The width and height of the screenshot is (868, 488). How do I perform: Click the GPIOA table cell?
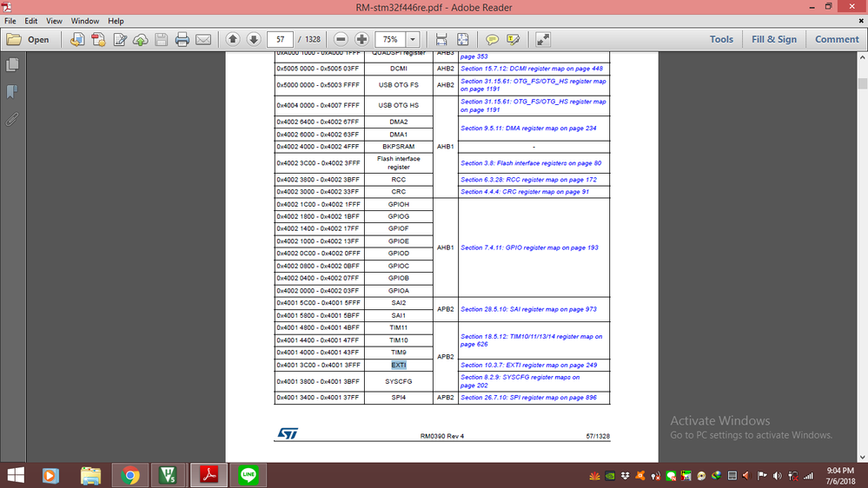pos(399,291)
